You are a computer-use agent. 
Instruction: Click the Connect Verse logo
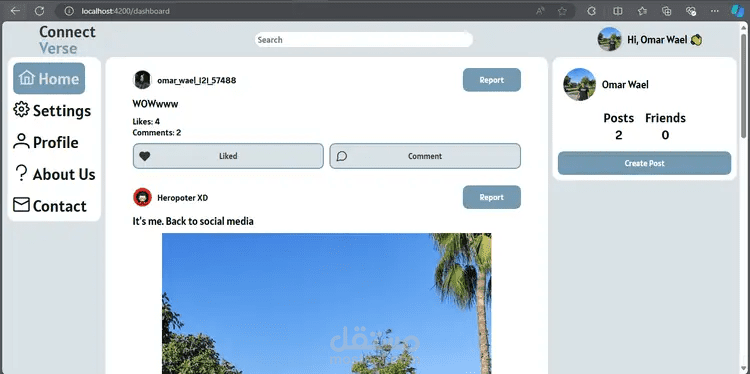(x=67, y=40)
